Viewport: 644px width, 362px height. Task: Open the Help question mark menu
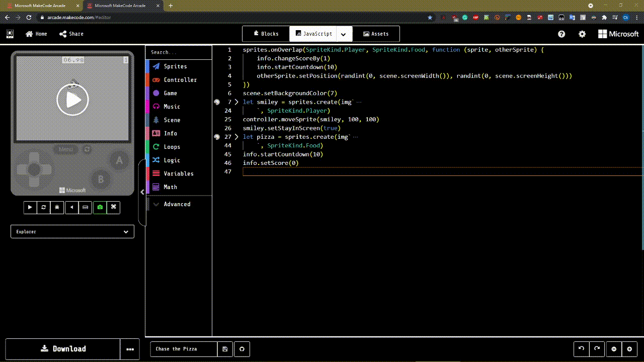pyautogui.click(x=561, y=34)
